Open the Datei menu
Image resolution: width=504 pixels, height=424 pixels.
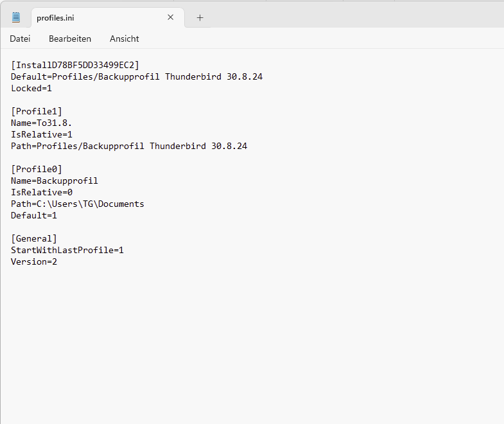point(20,39)
